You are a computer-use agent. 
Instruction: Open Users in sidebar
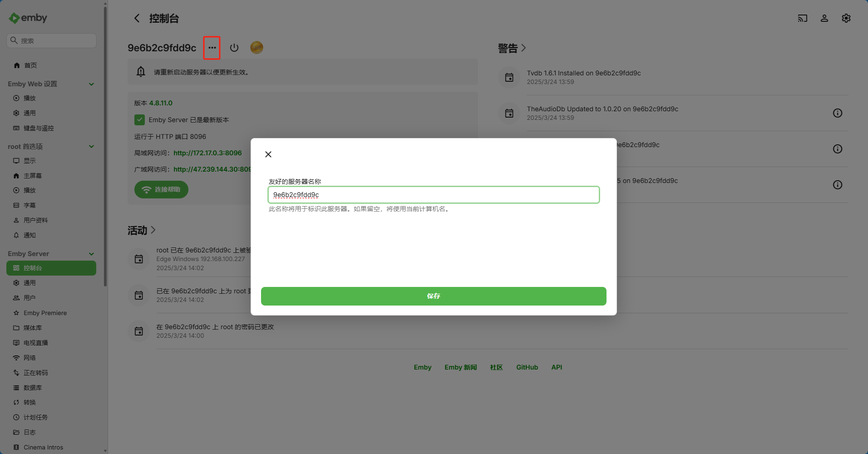pos(51,298)
